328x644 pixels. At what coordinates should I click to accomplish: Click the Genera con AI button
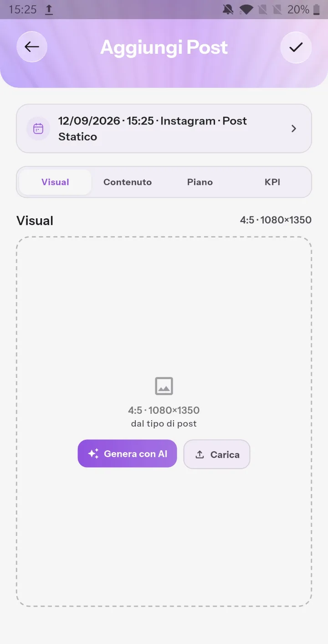click(x=127, y=453)
